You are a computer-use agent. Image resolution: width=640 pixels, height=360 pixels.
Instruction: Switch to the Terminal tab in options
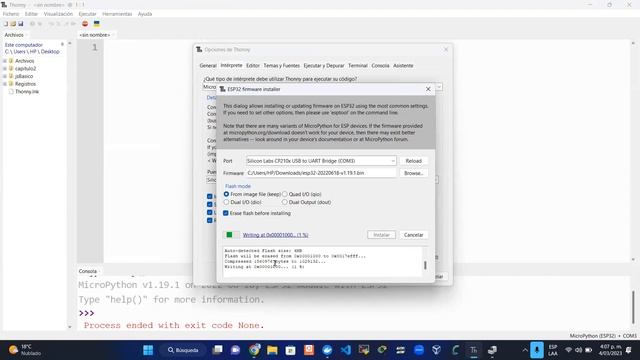tap(358, 66)
